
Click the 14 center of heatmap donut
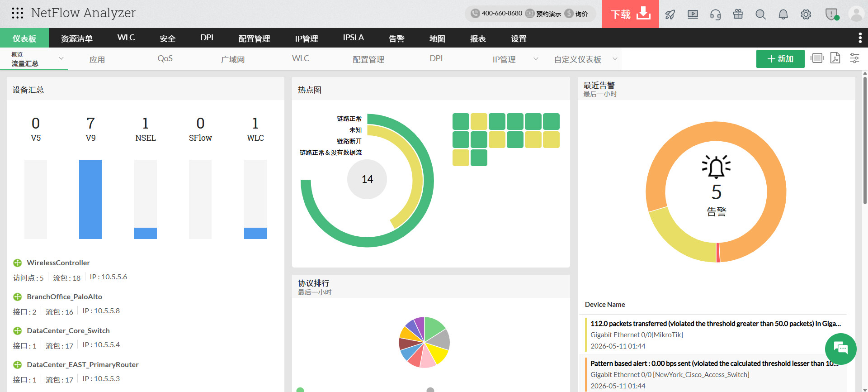click(367, 179)
